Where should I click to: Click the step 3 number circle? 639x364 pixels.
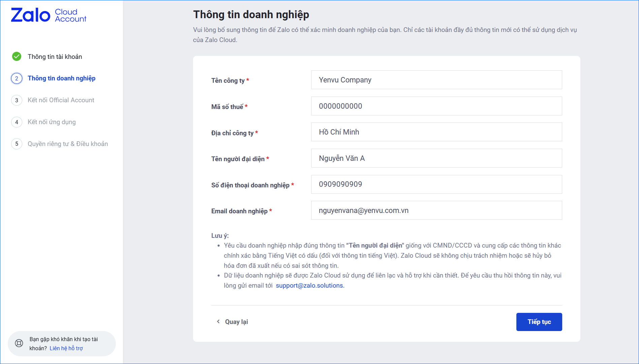tap(17, 100)
